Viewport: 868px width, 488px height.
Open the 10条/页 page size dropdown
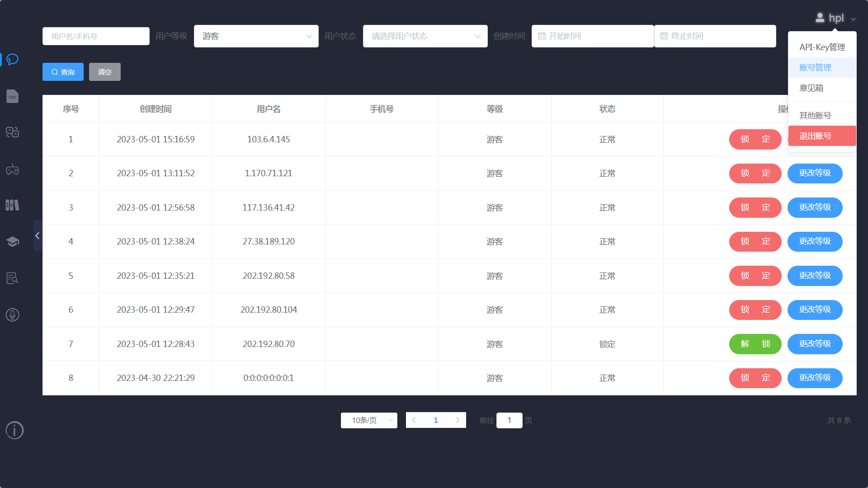(369, 420)
